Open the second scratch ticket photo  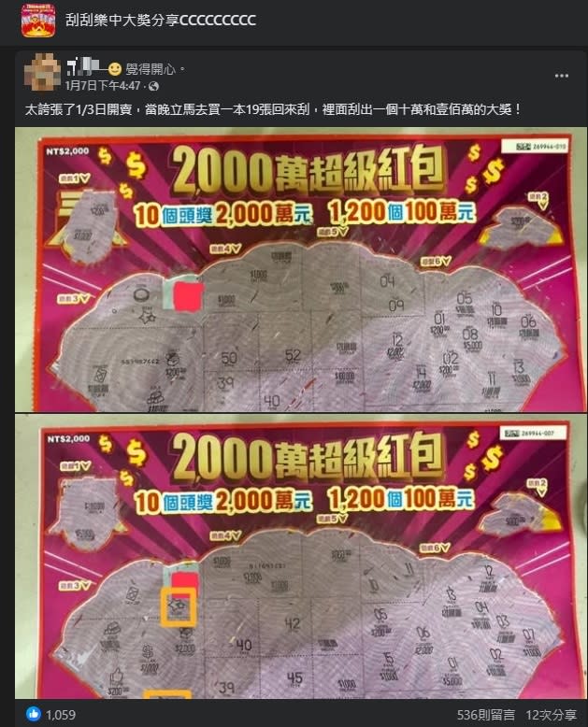click(299, 556)
